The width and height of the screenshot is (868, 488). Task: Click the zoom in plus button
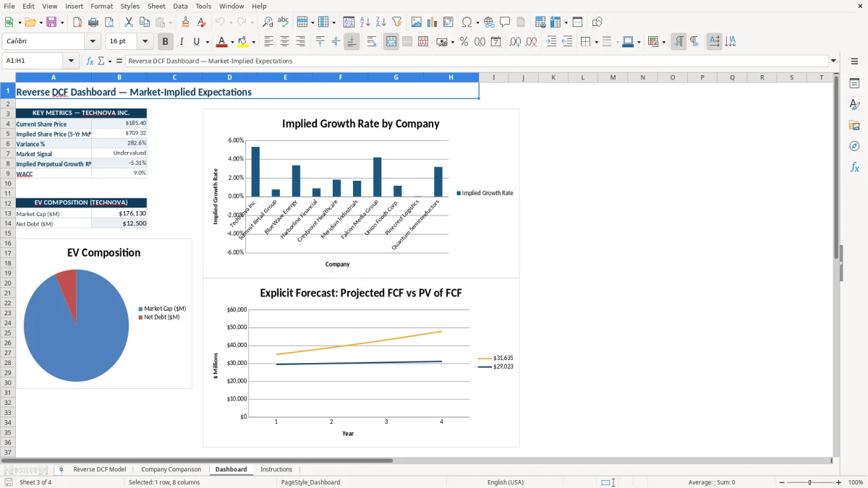pyautogui.click(x=839, y=482)
